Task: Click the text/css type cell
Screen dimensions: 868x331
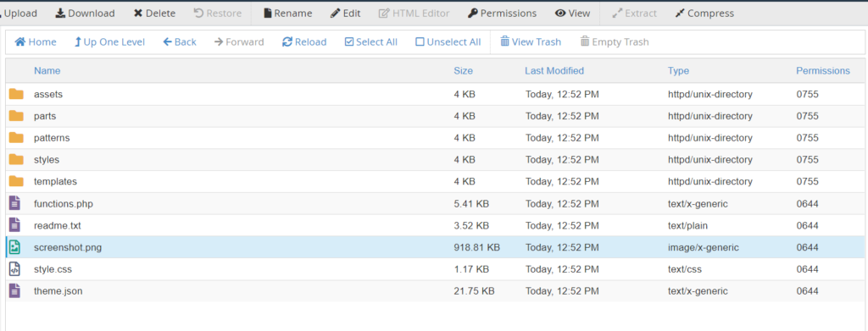Action: click(686, 269)
